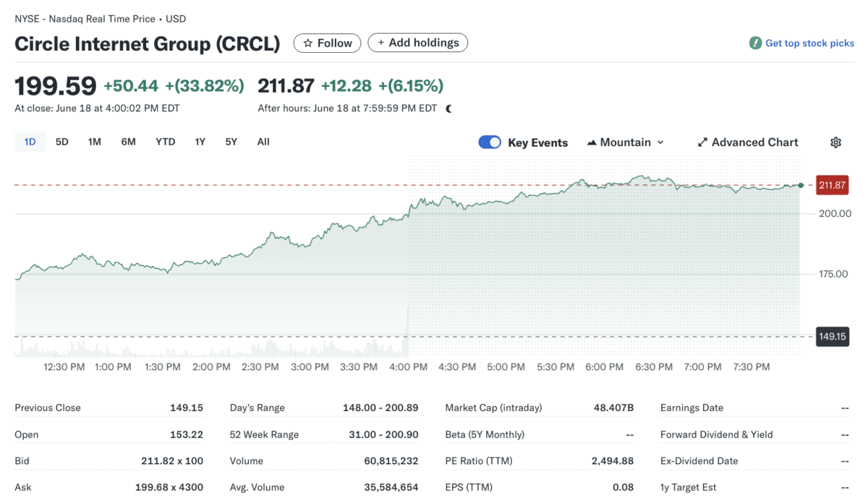868x503 pixels.
Task: Click the At close: June 18 timestamp
Action: point(97,108)
